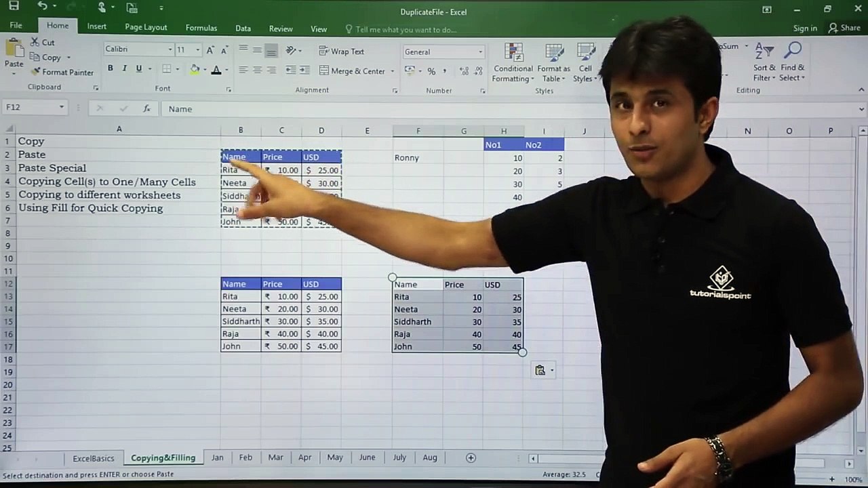This screenshot has height=488, width=868.
Task: Open the Clipboard pane launcher
Action: click(x=96, y=88)
